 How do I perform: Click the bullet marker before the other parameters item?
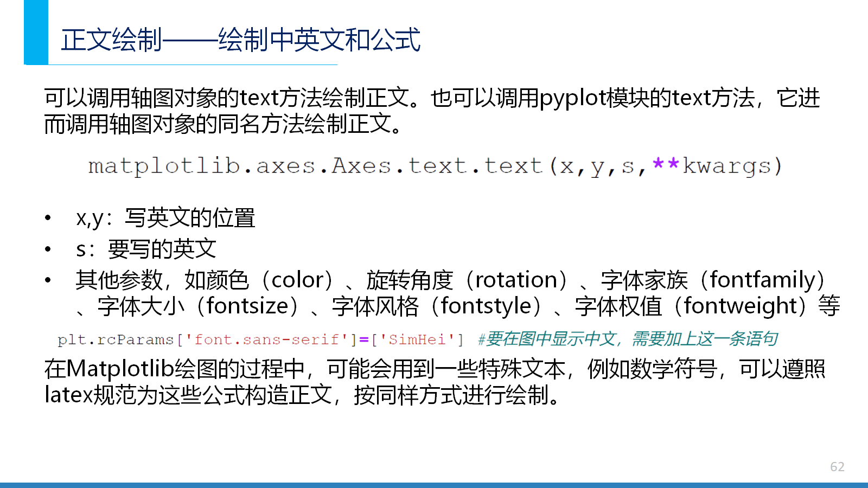[x=48, y=280]
